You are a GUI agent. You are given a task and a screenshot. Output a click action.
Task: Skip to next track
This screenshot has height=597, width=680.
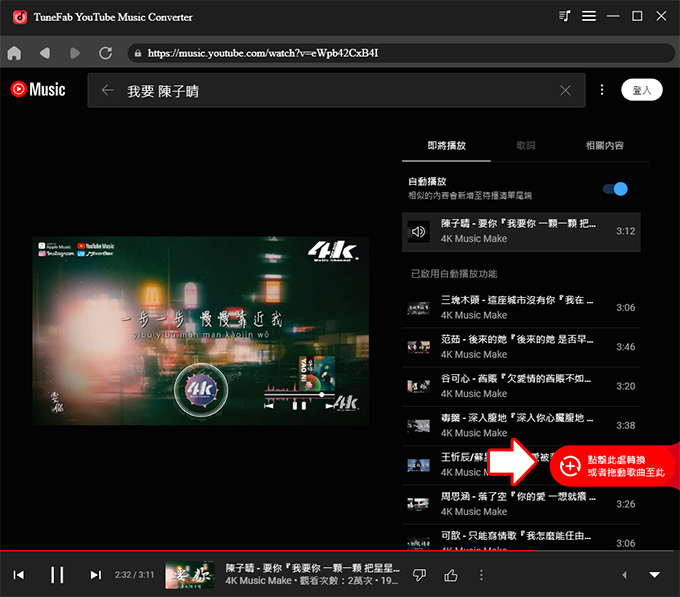click(95, 575)
